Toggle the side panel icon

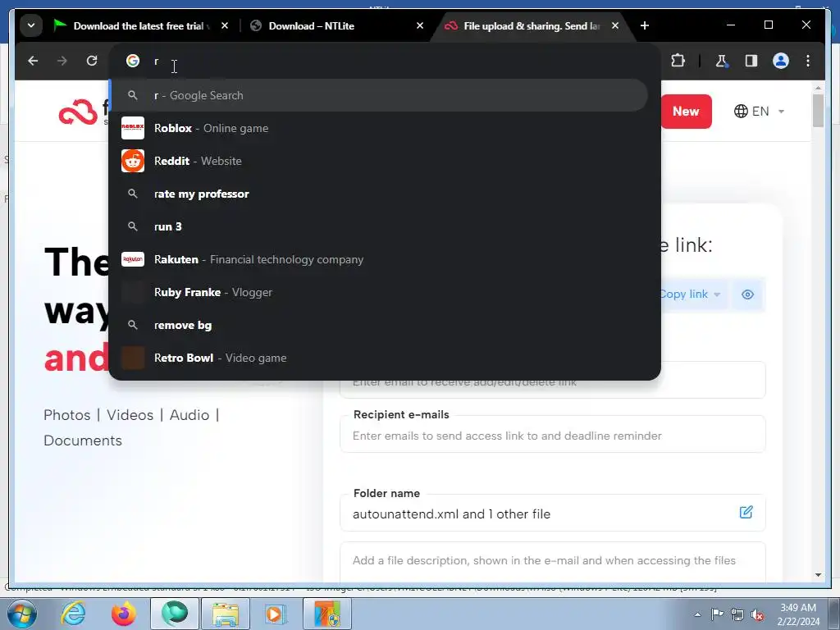pyautogui.click(x=751, y=61)
